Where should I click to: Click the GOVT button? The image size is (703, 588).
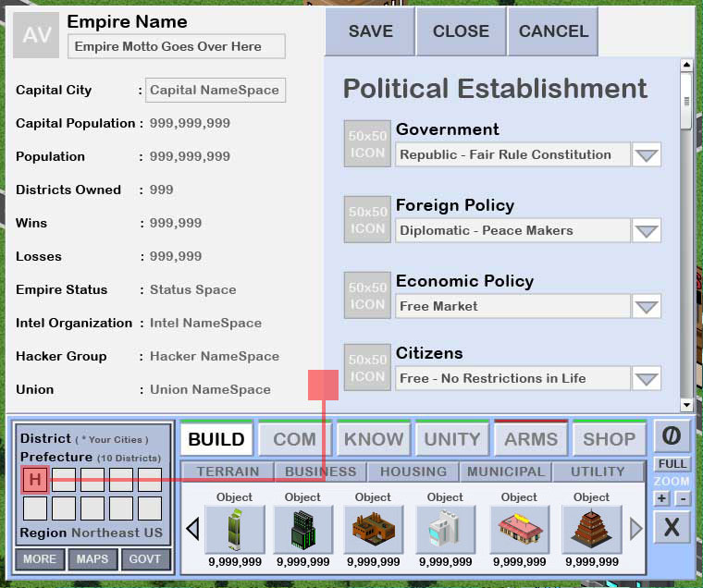point(145,559)
